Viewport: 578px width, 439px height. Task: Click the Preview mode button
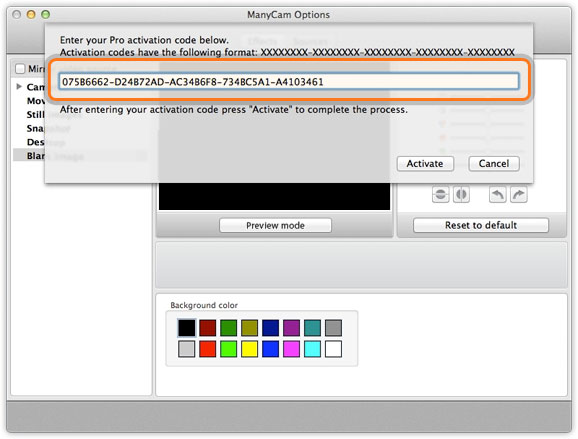(275, 225)
